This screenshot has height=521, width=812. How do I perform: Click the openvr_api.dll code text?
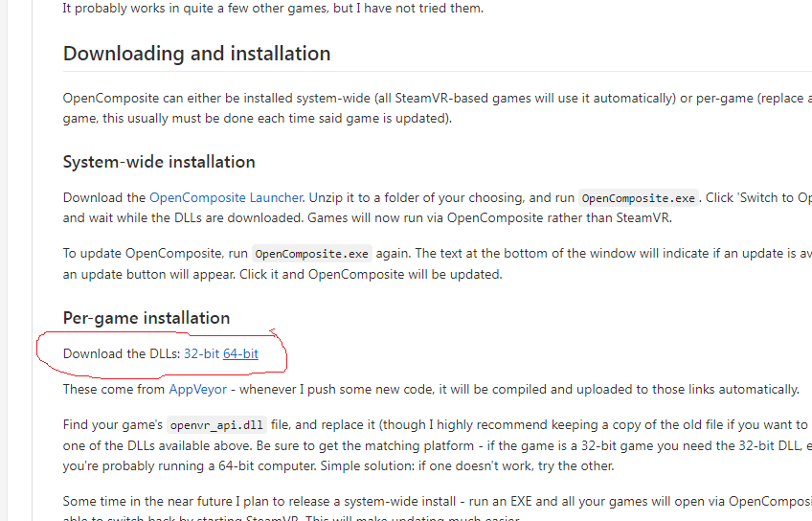(216, 425)
